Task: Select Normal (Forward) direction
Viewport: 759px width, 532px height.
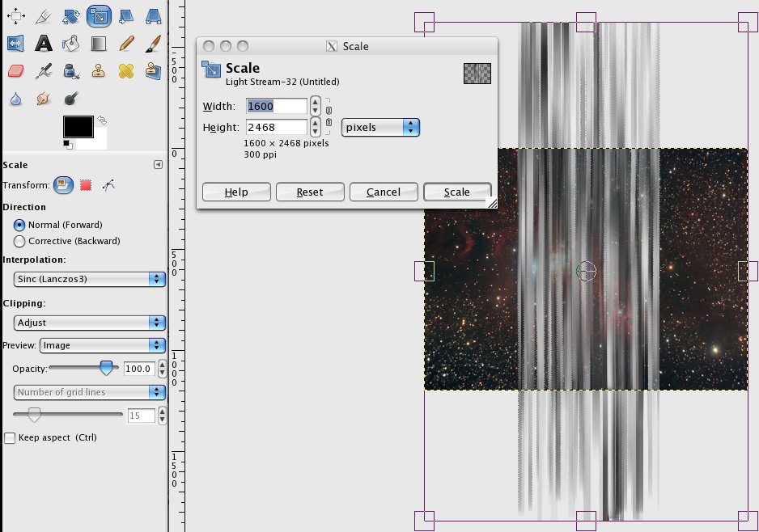Action: [19, 225]
